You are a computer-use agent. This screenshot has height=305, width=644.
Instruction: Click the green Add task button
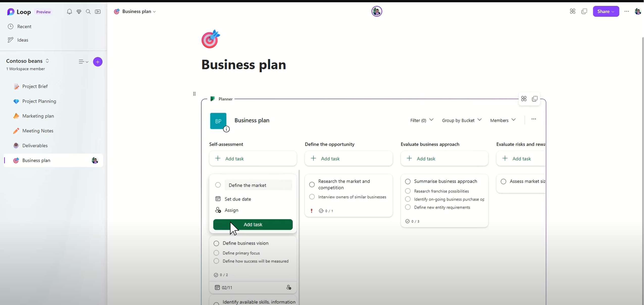(x=253, y=225)
